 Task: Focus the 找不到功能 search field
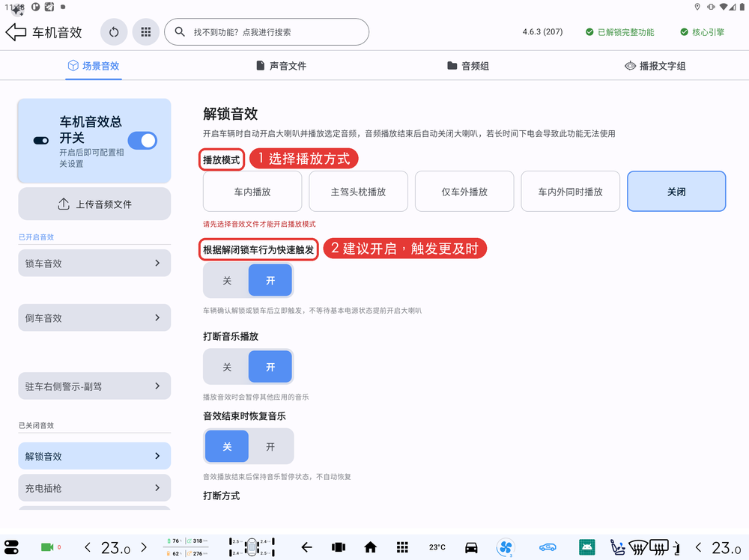(x=267, y=32)
